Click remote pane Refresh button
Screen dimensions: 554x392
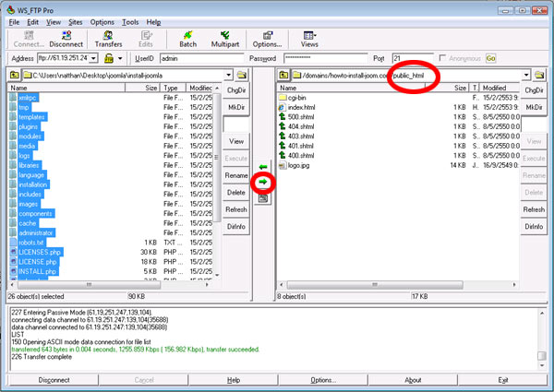click(x=534, y=209)
